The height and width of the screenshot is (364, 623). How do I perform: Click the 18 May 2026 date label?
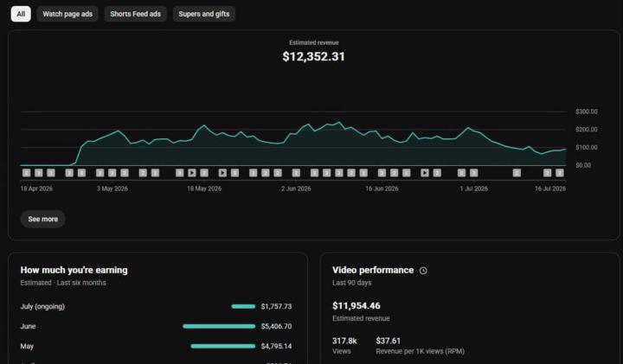point(204,188)
